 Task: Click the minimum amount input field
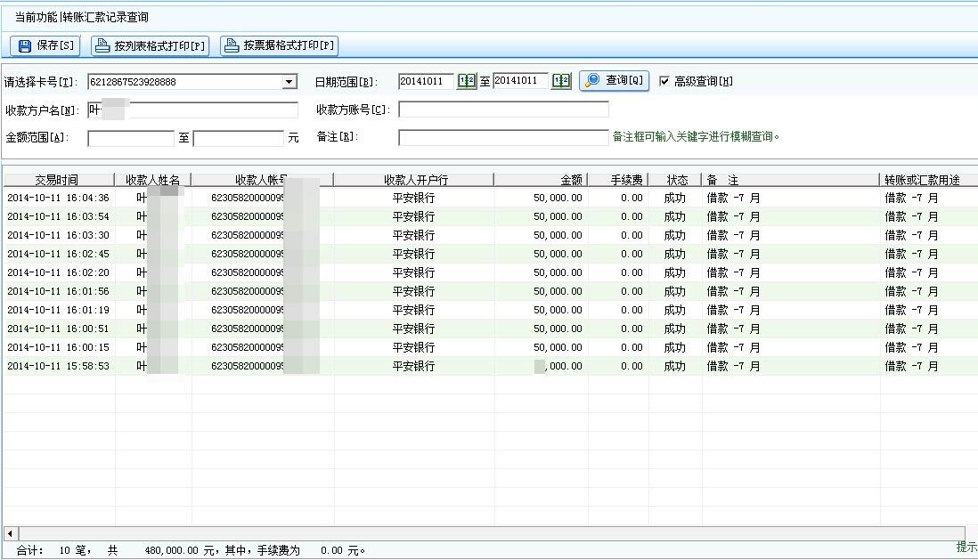coord(130,139)
